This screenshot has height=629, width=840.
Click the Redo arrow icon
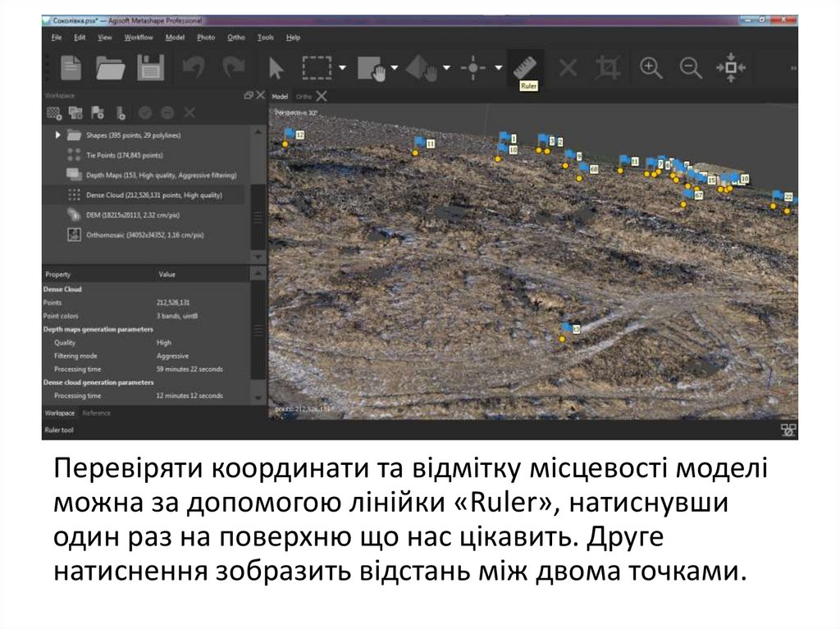tap(234, 67)
